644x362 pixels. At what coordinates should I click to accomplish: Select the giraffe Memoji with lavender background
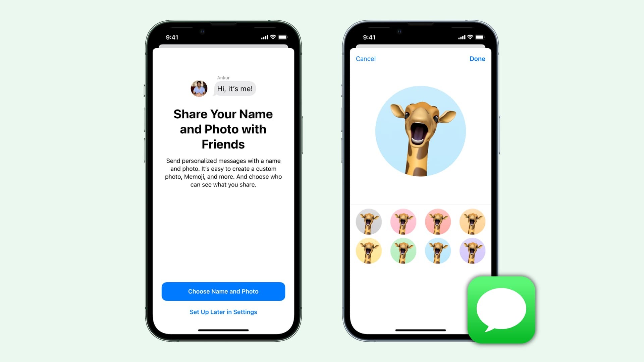click(x=472, y=250)
